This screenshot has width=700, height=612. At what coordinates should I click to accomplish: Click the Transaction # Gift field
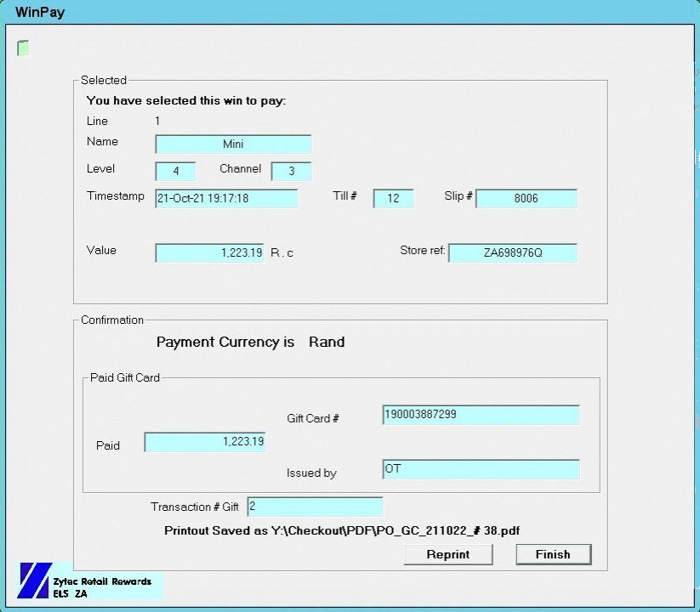click(x=315, y=507)
